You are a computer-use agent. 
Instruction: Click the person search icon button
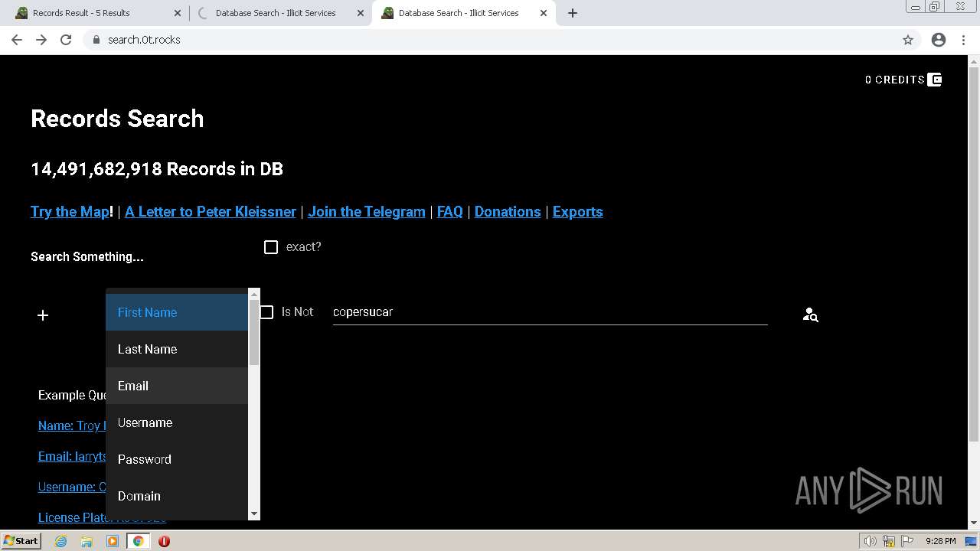click(810, 315)
